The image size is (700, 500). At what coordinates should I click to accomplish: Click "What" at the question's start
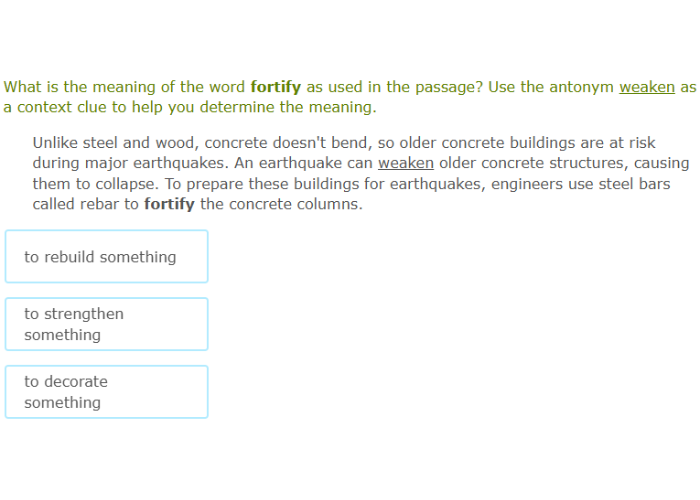click(23, 87)
